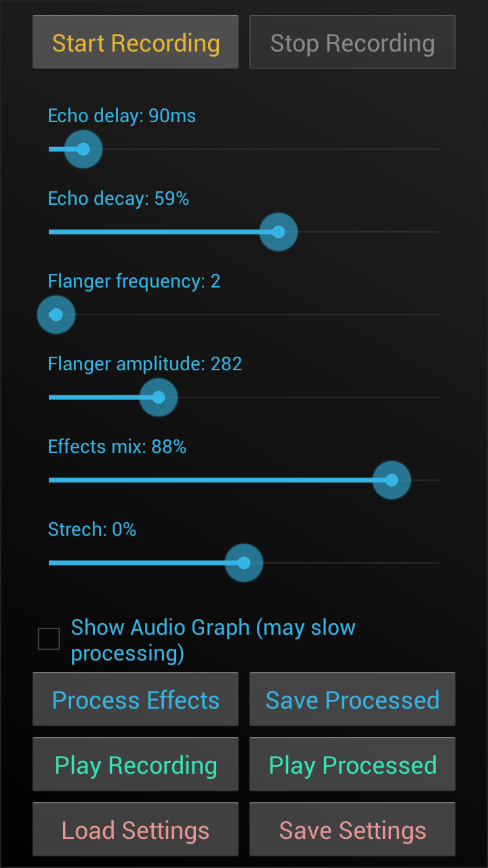Click the Echo delay slider handle
Viewport: 488px width, 868px height.
(x=83, y=149)
